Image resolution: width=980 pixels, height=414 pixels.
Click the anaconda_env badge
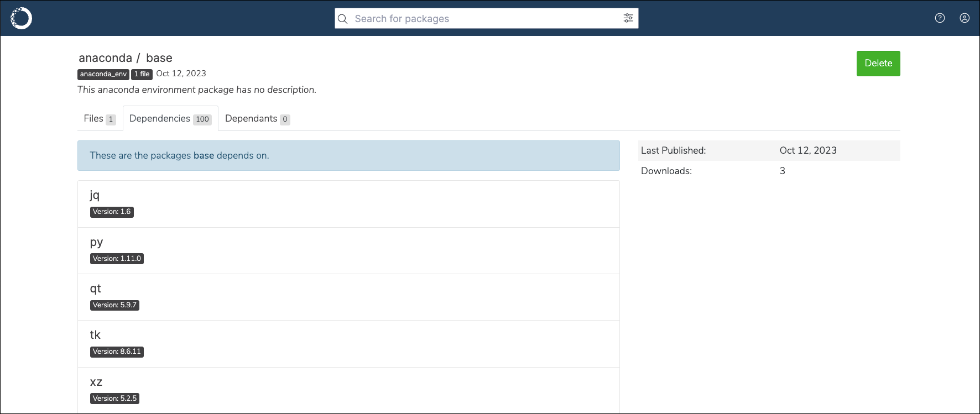pos(103,74)
